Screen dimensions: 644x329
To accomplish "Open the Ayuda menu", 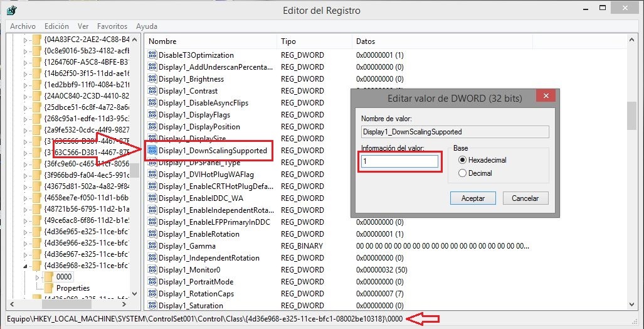I will [x=147, y=26].
